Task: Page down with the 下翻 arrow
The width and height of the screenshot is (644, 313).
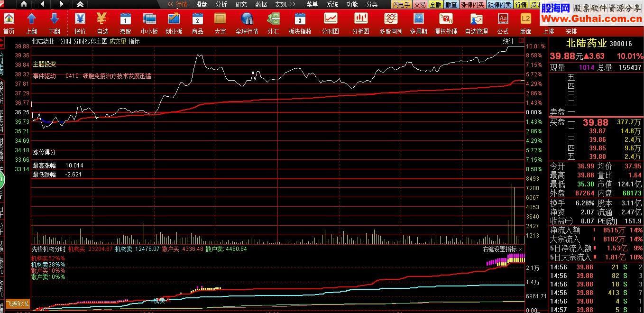Action: [x=55, y=23]
